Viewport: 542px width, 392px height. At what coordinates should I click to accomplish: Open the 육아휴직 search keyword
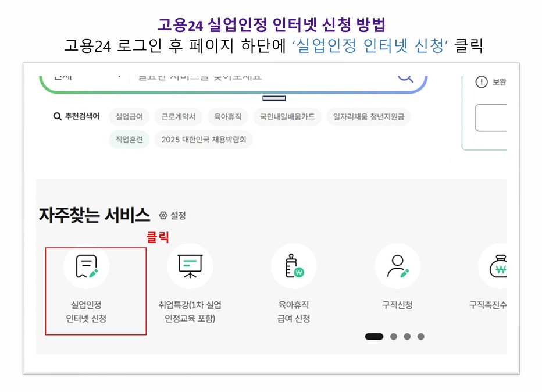point(227,116)
